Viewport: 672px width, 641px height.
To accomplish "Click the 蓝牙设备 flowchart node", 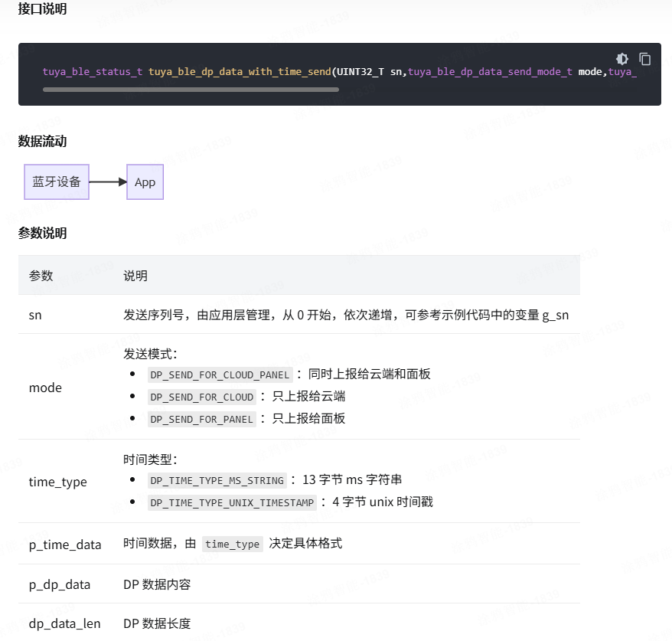I will 56,182.
